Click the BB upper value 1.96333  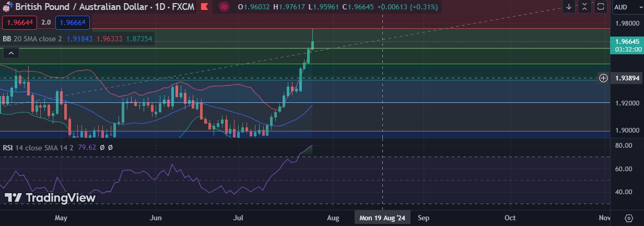pos(110,39)
